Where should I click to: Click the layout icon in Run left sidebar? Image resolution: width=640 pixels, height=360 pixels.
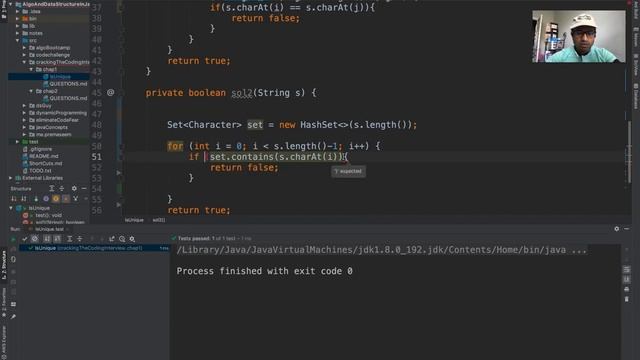click(x=13, y=304)
